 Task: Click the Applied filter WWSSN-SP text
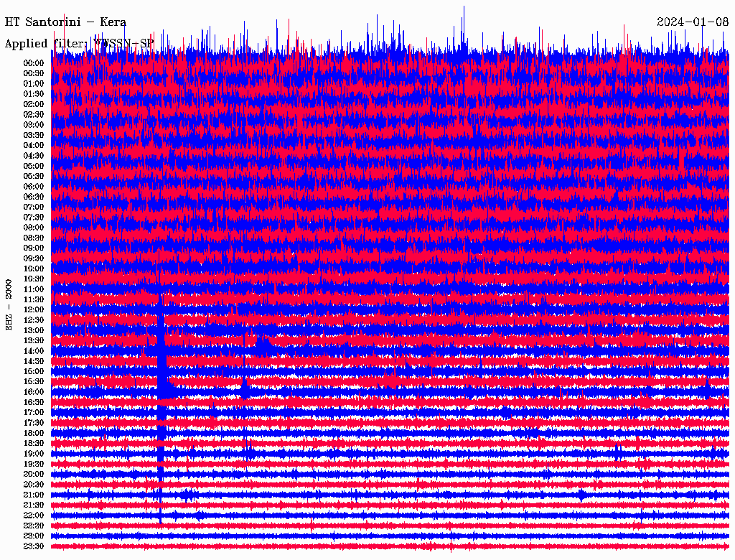[x=79, y=44]
